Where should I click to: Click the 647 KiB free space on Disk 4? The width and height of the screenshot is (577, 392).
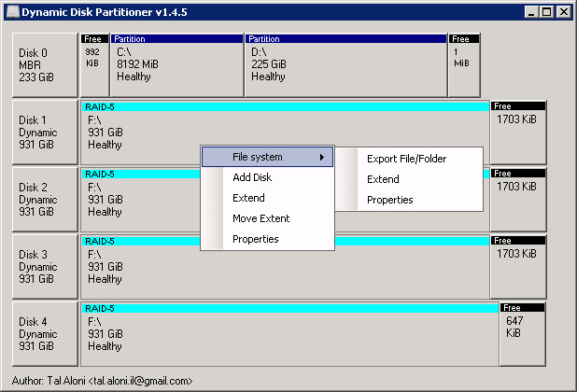(522, 334)
